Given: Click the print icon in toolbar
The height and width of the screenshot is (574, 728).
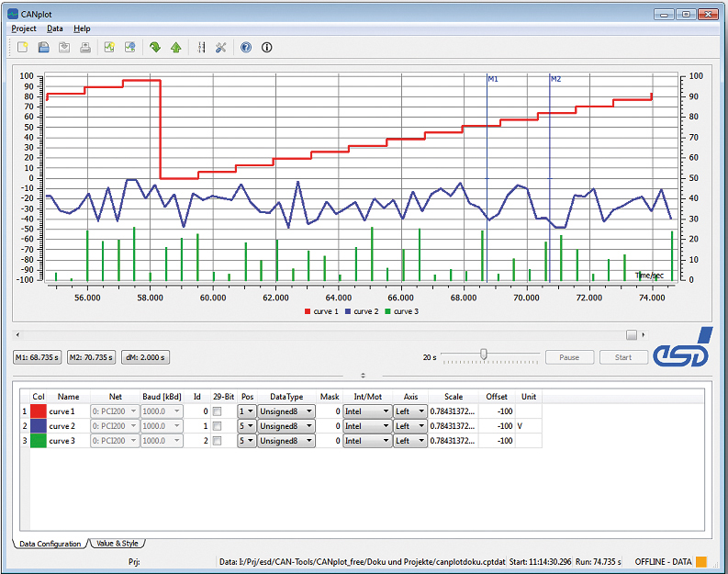Looking at the screenshot, I should click(85, 48).
